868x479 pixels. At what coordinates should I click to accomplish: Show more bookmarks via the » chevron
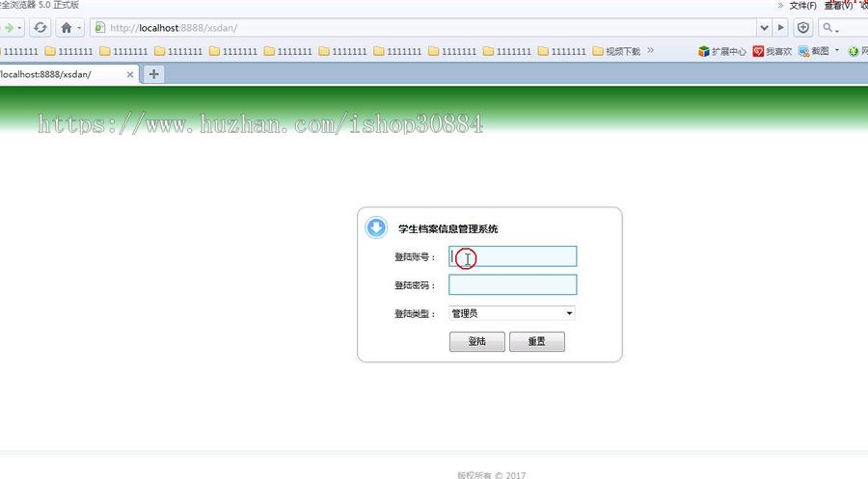point(650,50)
